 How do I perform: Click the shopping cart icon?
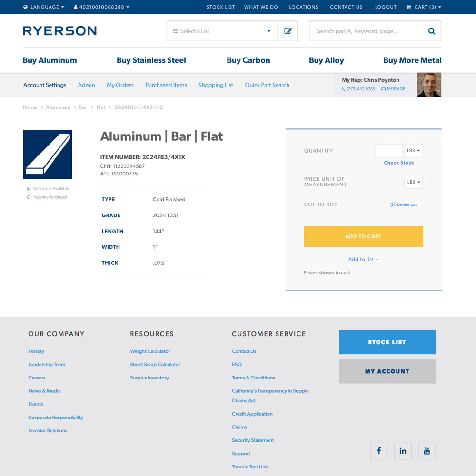tap(408, 7)
